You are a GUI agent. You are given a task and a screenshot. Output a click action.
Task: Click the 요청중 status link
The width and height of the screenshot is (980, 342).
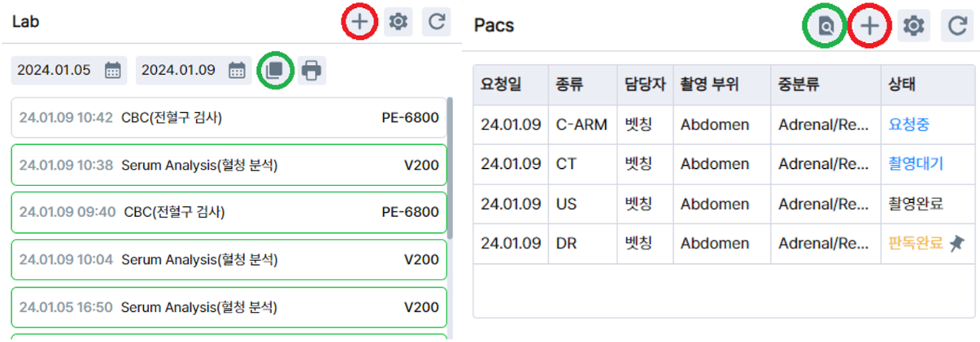909,124
